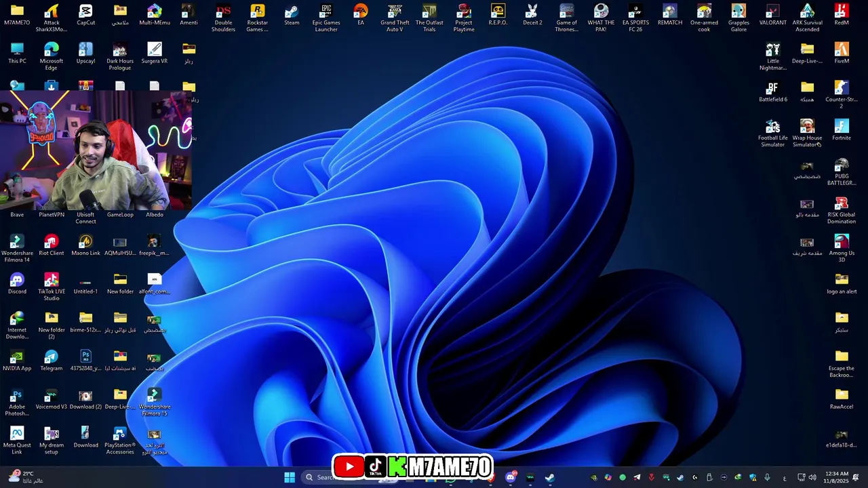
Task: Open Discord from the taskbar
Action: (511, 477)
